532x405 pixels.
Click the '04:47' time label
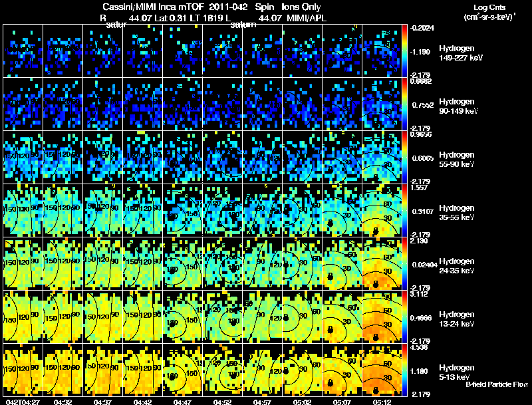point(182,402)
